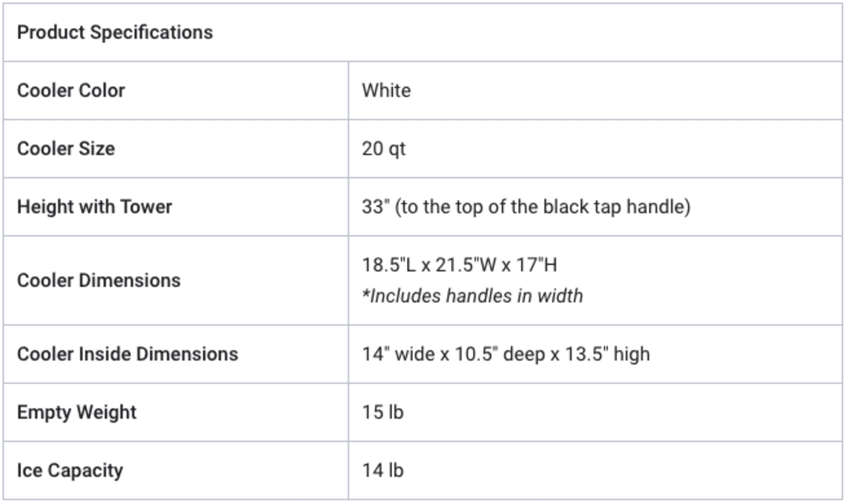Select the Empty Weight label
Viewport: 847px width, 504px height.
click(x=77, y=412)
